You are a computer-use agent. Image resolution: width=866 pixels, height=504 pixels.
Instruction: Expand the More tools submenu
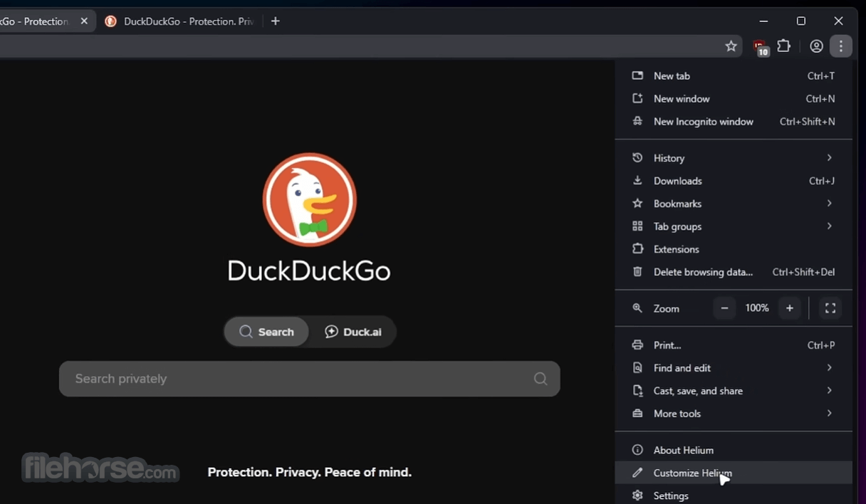pyautogui.click(x=734, y=414)
